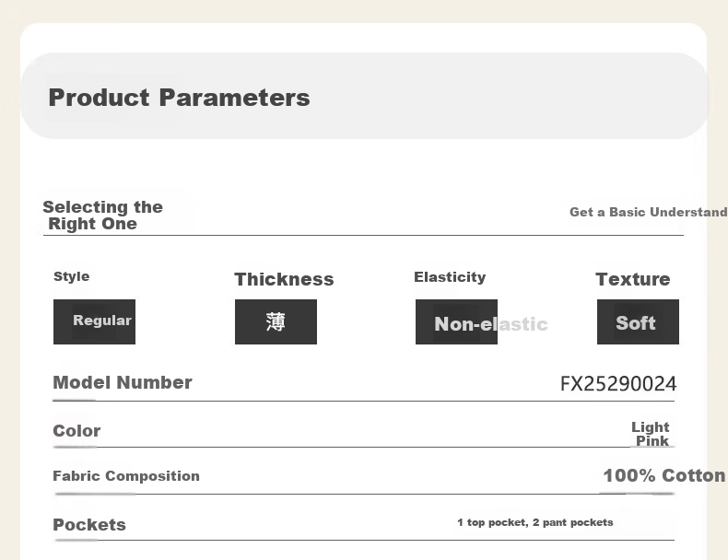Click the Pockets row label
The height and width of the screenshot is (560, 728).
tap(89, 524)
